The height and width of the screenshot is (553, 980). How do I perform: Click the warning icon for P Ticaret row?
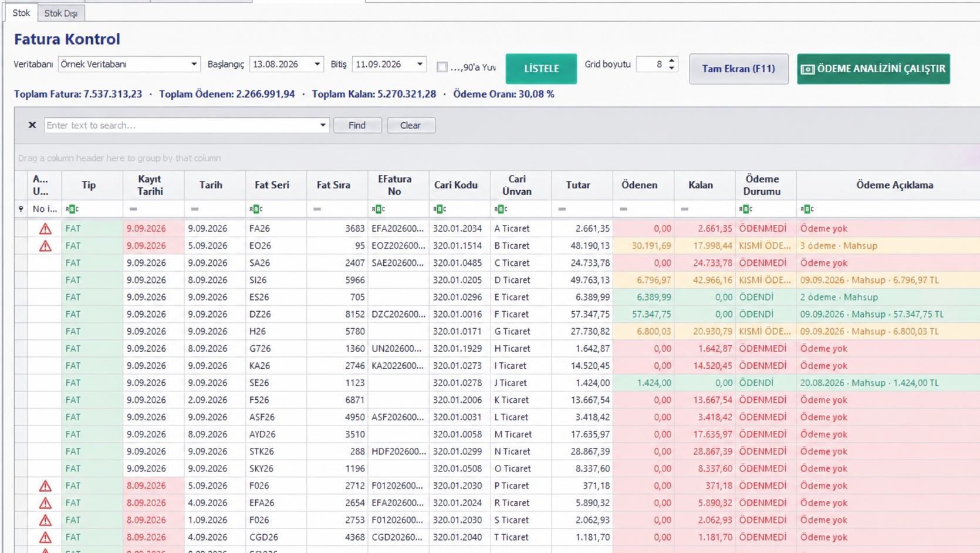45,486
